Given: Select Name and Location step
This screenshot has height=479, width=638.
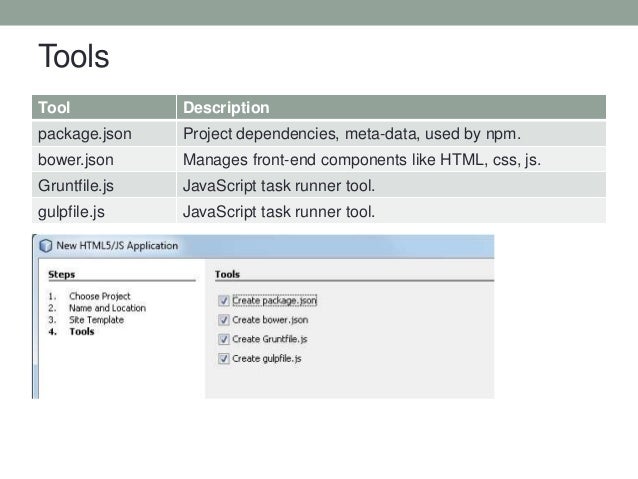Looking at the screenshot, I should 107,308.
